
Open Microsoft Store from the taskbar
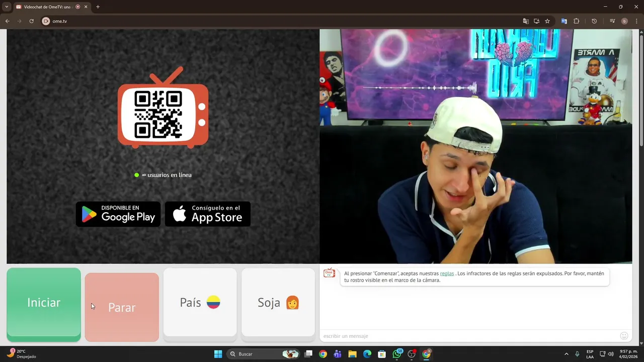pos(382,354)
